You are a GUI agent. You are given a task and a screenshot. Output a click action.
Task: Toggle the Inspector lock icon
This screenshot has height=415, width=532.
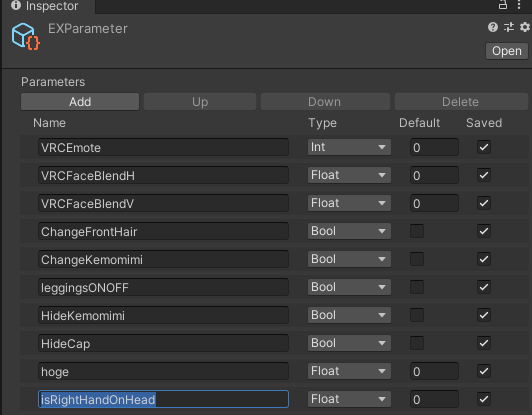point(503,5)
